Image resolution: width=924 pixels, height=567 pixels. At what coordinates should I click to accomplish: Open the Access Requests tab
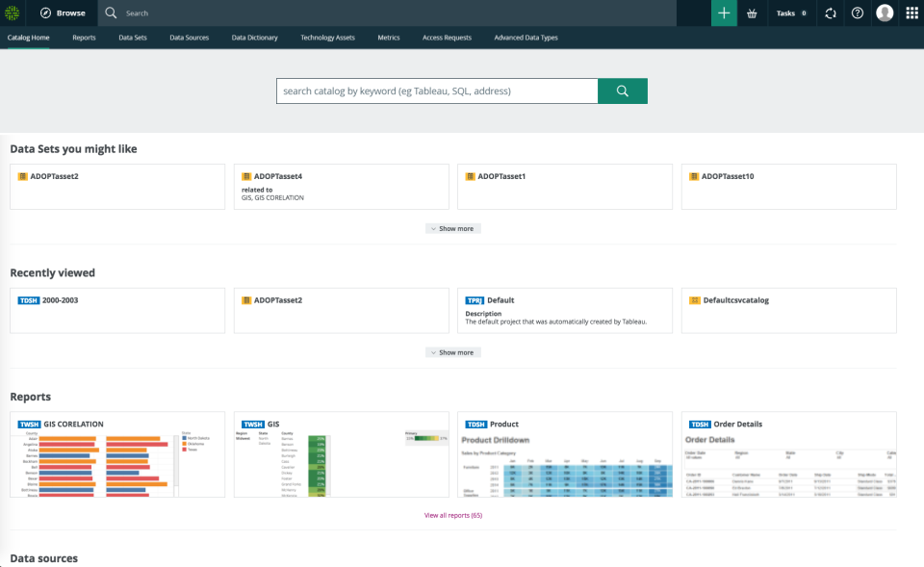tap(447, 38)
